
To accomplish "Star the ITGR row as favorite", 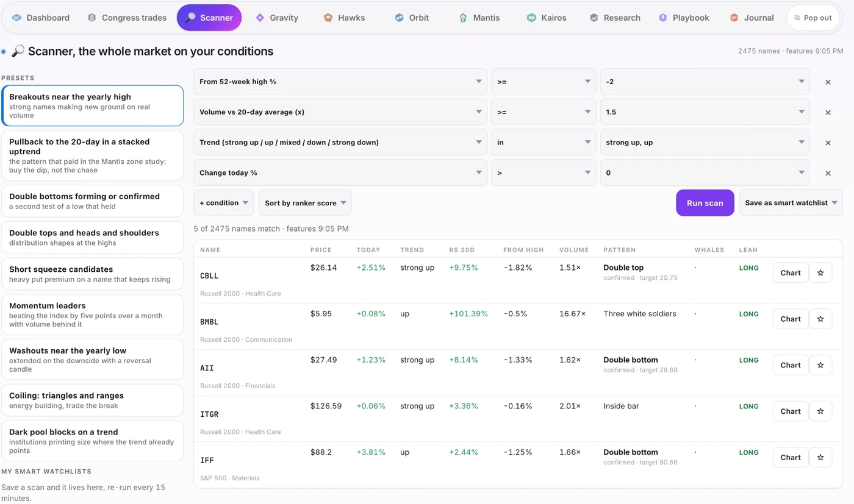I will (820, 411).
